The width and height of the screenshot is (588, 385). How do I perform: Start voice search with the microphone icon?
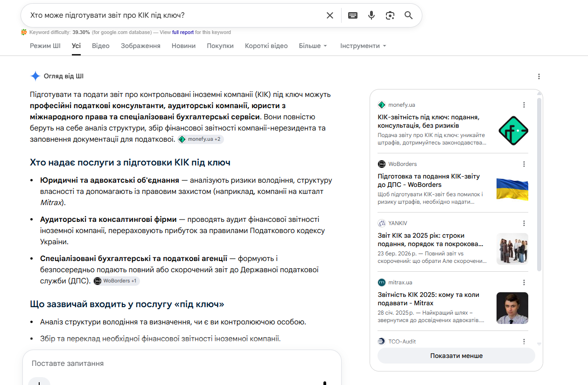[371, 15]
